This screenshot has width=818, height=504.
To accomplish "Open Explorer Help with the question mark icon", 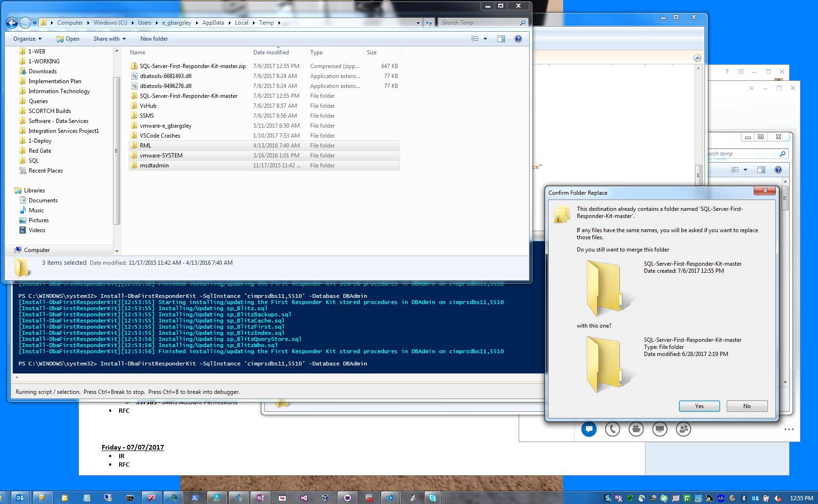I will [x=518, y=39].
